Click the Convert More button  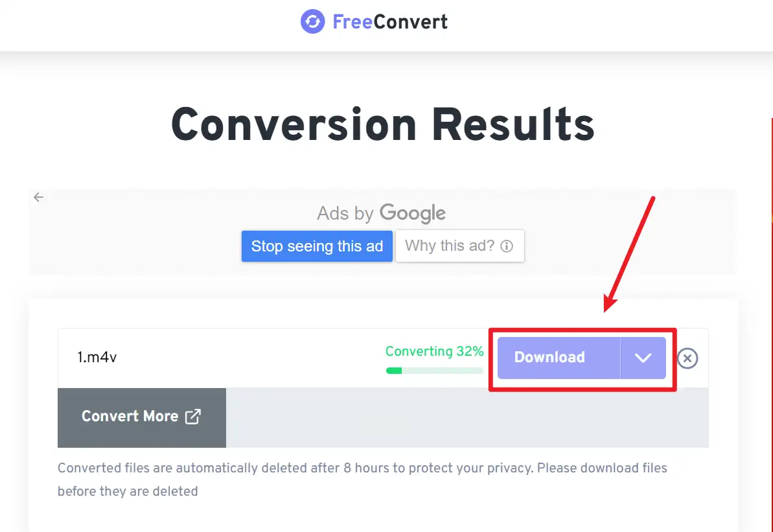pos(130,417)
